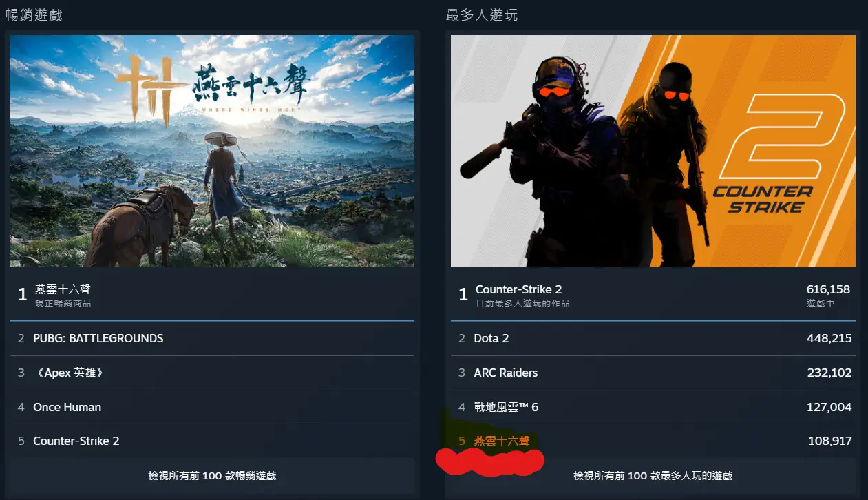Select 戰地風雲™ 6 in most played
868x500 pixels.
click(x=653, y=407)
